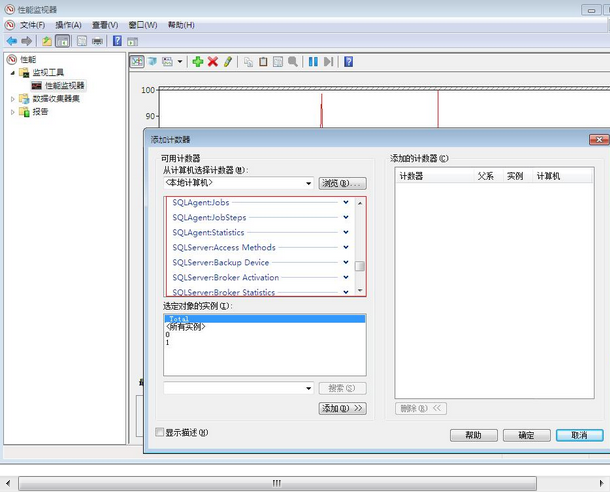
Task: Click the 父系 column header
Action: coord(488,176)
